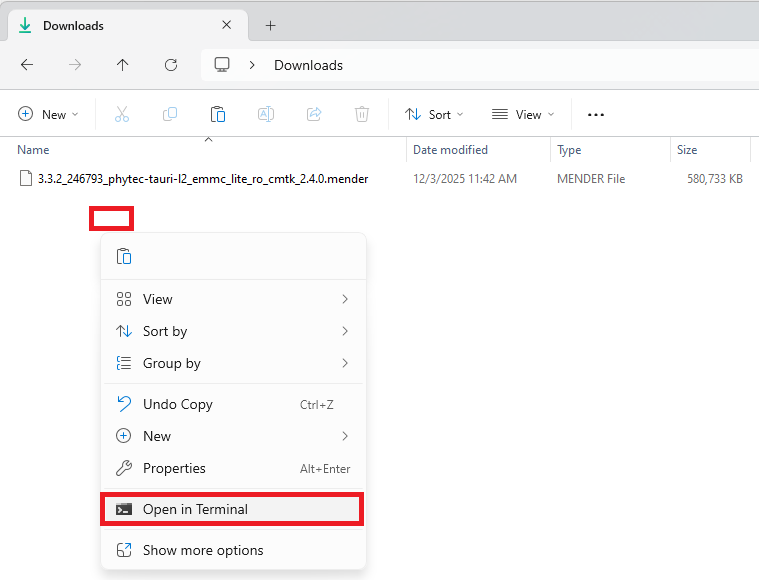Select the .mender file in list
Image resolution: width=759 pixels, height=580 pixels.
202,179
